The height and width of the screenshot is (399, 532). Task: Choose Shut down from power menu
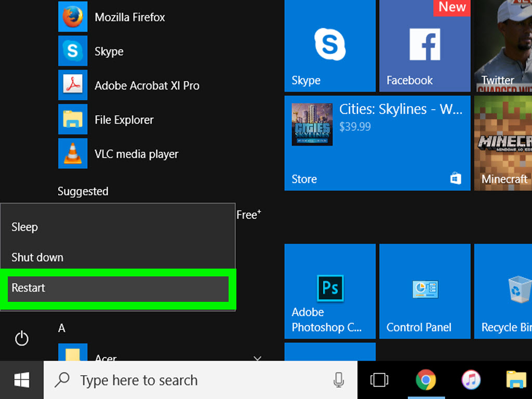tap(118, 257)
